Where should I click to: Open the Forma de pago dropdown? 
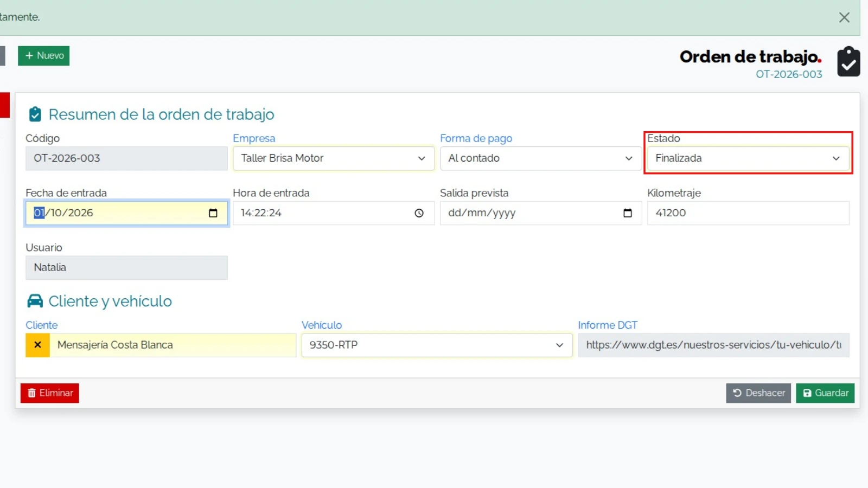click(541, 158)
